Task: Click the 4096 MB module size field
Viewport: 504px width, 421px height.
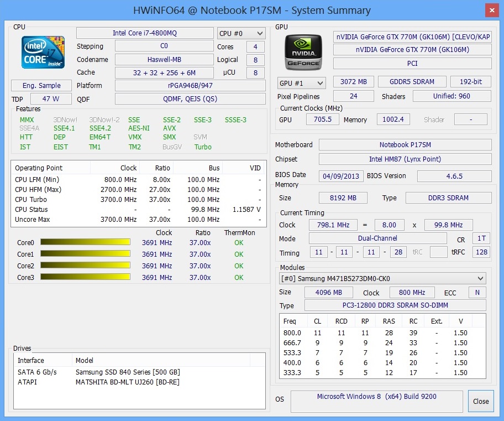Action: tap(329, 293)
